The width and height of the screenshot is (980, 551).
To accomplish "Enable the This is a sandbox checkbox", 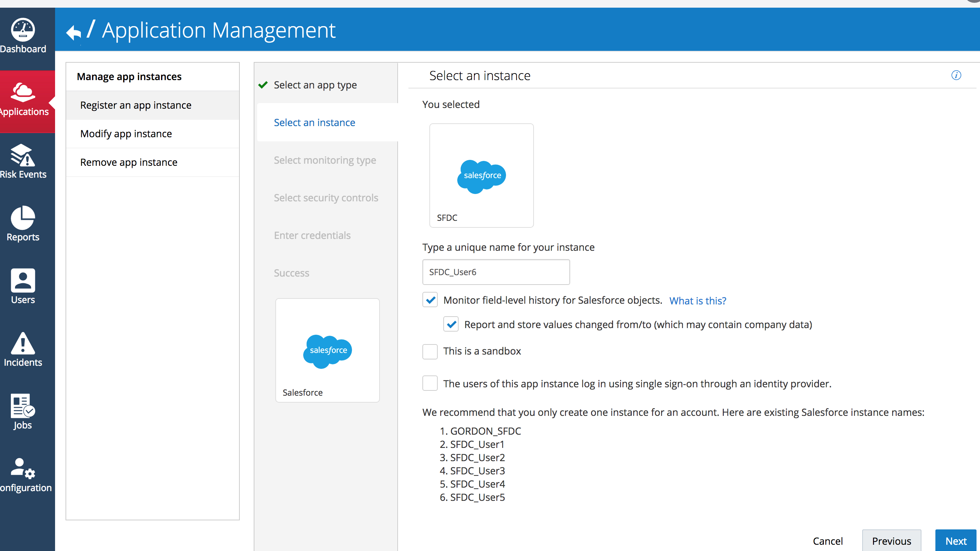I will [x=430, y=351].
